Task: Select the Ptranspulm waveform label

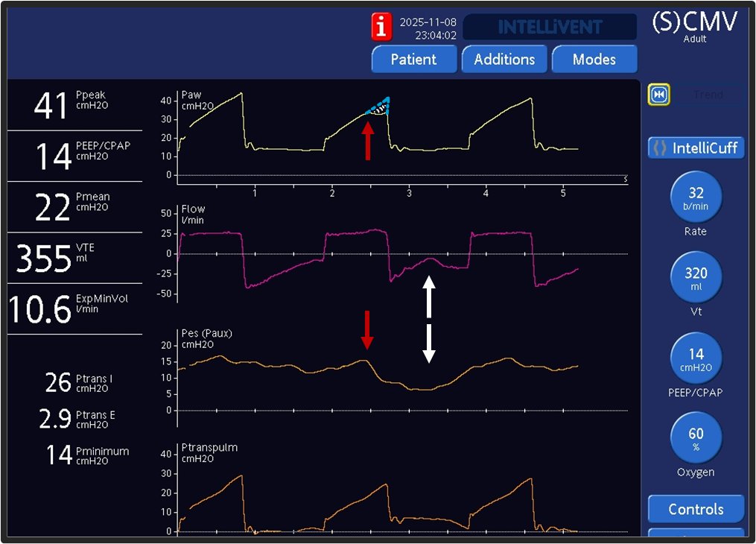Action: coord(209,452)
